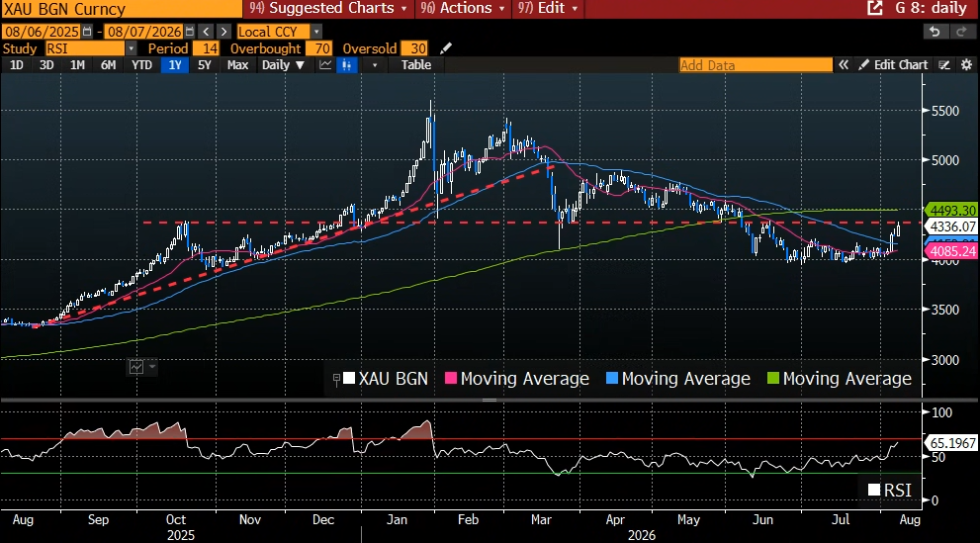This screenshot has height=543, width=980.
Task: Select 6M time range
Action: (x=108, y=65)
